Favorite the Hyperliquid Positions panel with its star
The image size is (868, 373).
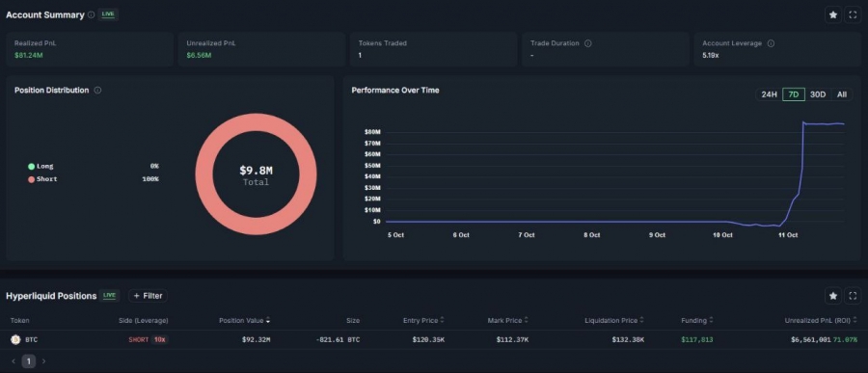832,296
